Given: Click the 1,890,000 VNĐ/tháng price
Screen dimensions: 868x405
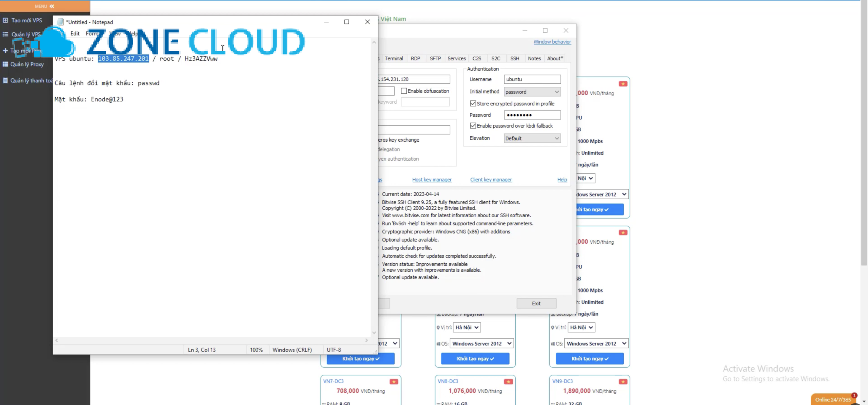Looking at the screenshot, I should pos(590,391).
